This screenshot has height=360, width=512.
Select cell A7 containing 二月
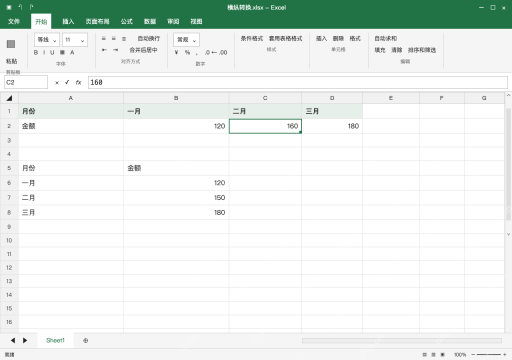[71, 198]
